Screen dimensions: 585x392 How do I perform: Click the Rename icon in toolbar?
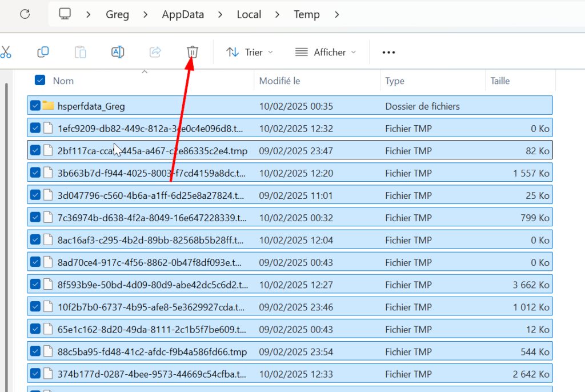tap(118, 52)
